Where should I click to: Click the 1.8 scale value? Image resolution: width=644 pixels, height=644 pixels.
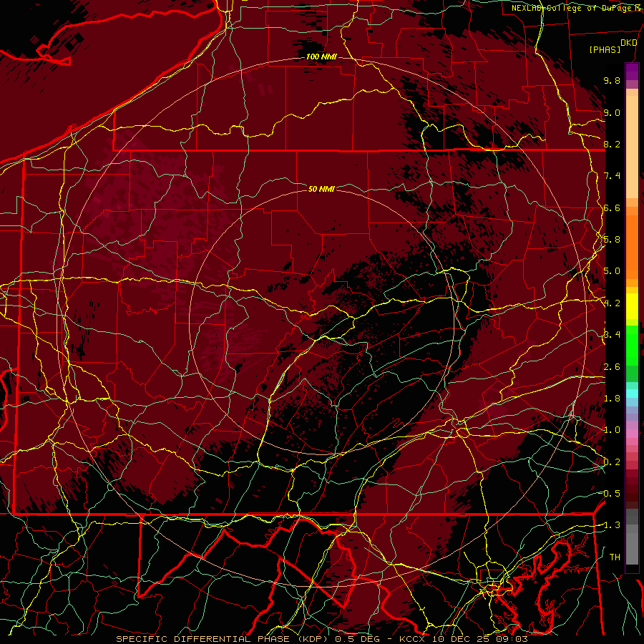click(612, 399)
